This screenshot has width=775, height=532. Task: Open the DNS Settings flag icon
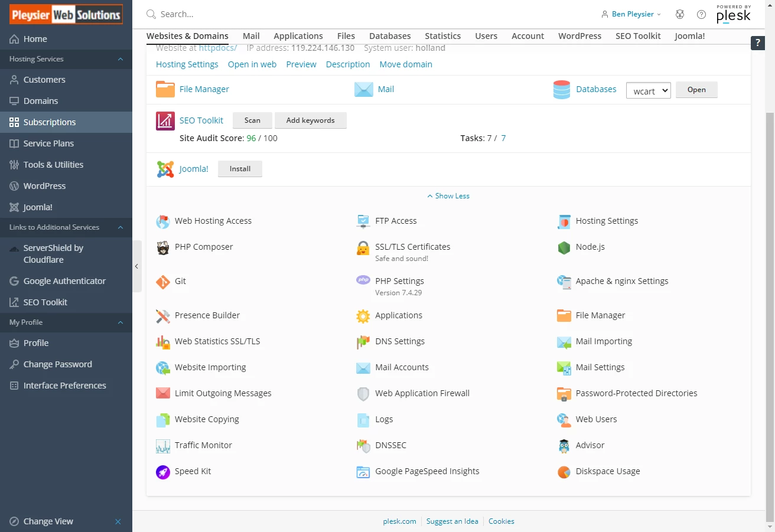(x=363, y=342)
